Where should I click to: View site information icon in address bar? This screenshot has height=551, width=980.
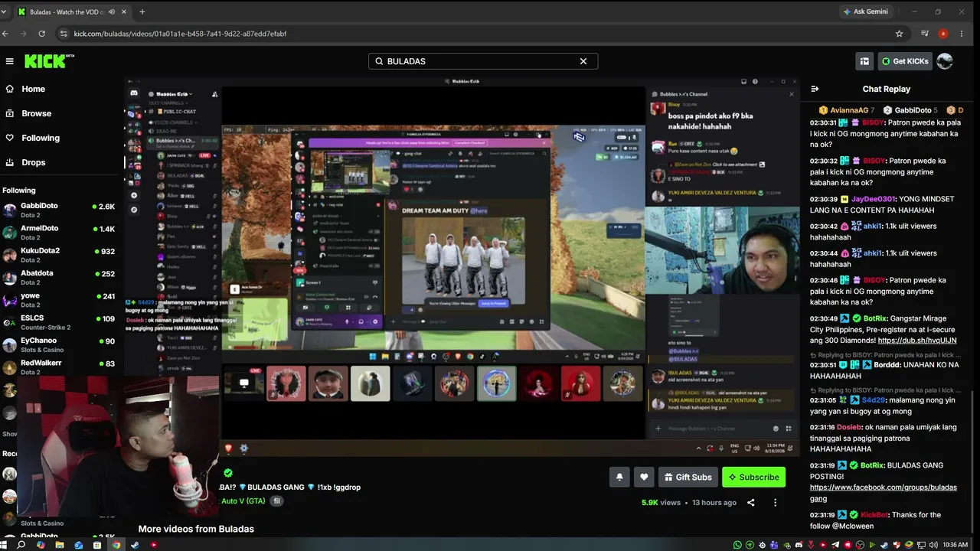coord(64,34)
